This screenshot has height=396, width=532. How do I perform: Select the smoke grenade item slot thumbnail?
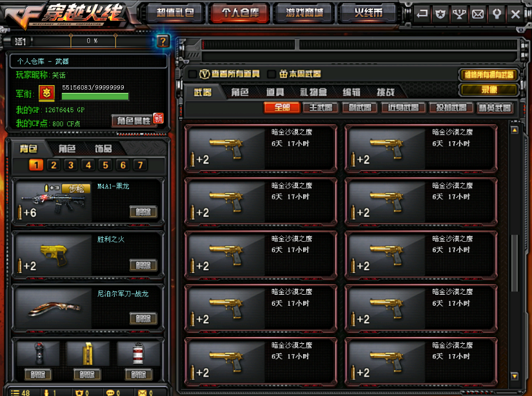(138, 353)
